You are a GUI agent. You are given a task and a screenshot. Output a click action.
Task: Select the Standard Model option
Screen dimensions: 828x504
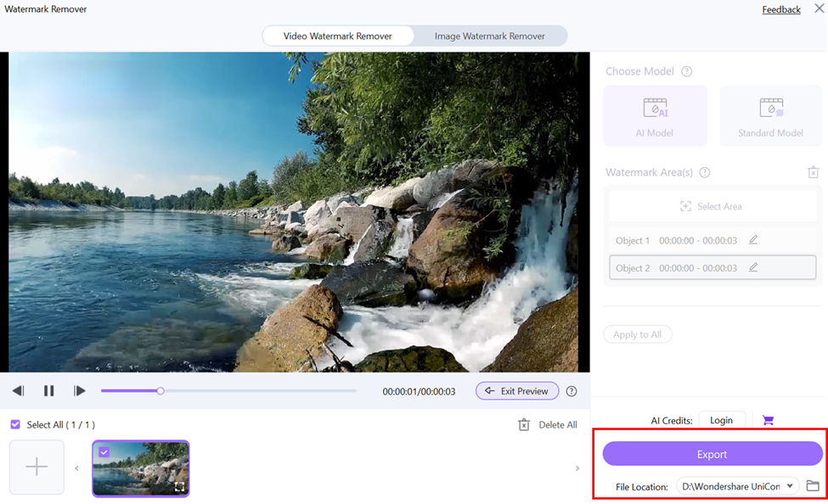pos(770,116)
